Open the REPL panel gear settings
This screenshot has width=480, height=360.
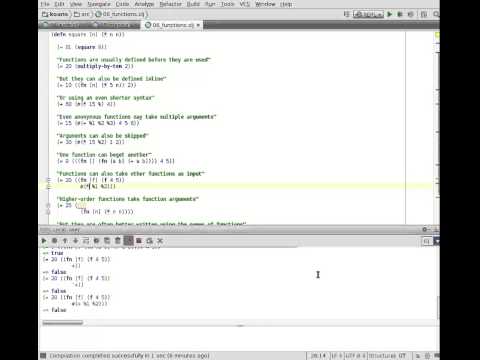click(425, 229)
